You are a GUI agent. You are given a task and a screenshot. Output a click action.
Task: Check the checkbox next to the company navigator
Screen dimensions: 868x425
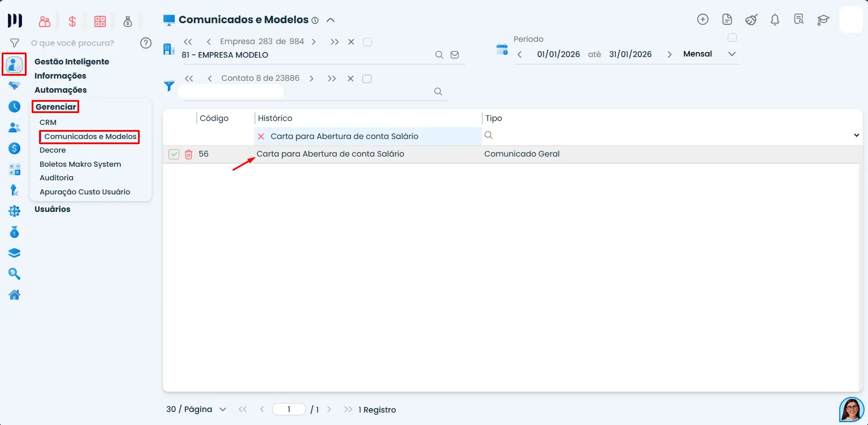(368, 41)
